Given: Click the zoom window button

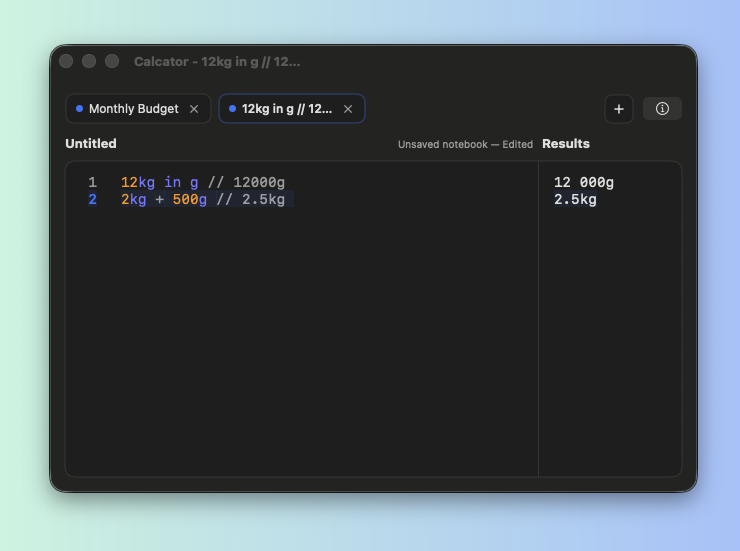Looking at the screenshot, I should click(112, 61).
